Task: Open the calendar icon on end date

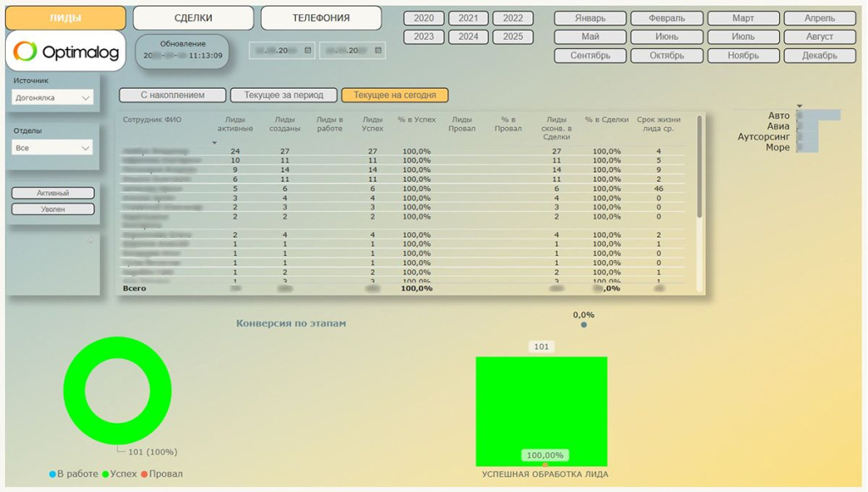Action: click(377, 51)
